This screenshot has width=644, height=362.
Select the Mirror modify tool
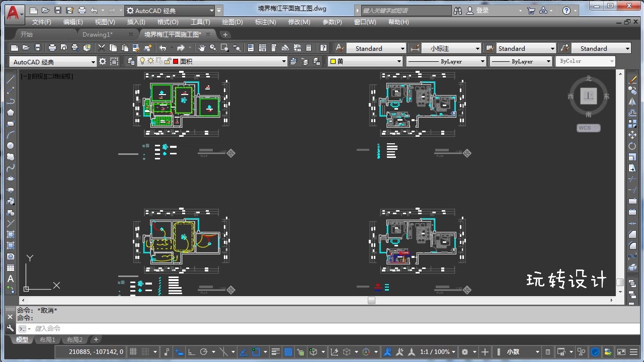[x=632, y=102]
